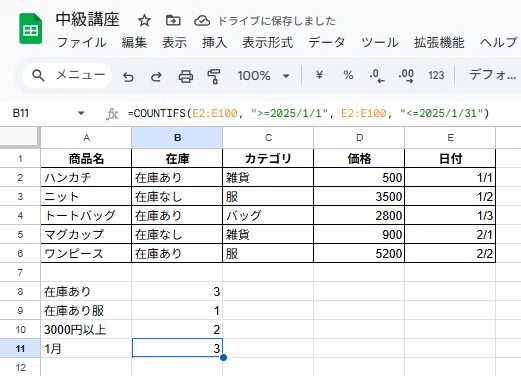This screenshot has width=521, height=376.
Task: Open the ツール menu
Action: tap(380, 43)
